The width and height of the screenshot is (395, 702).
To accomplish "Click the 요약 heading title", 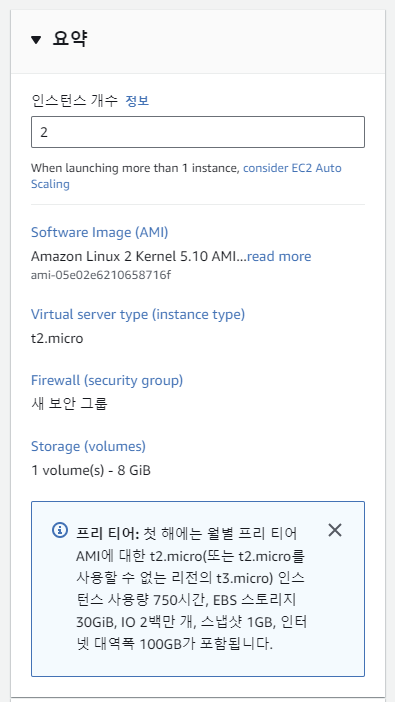I will tap(69, 39).
